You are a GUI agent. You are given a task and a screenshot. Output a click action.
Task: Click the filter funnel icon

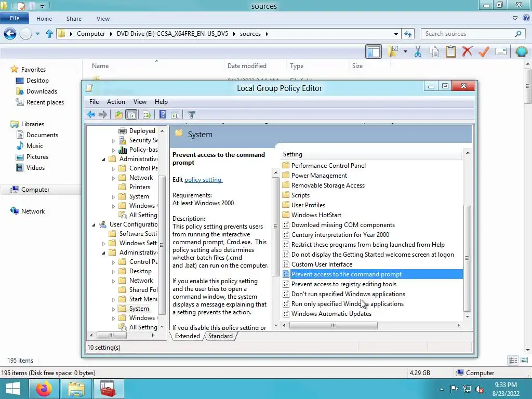(x=191, y=115)
